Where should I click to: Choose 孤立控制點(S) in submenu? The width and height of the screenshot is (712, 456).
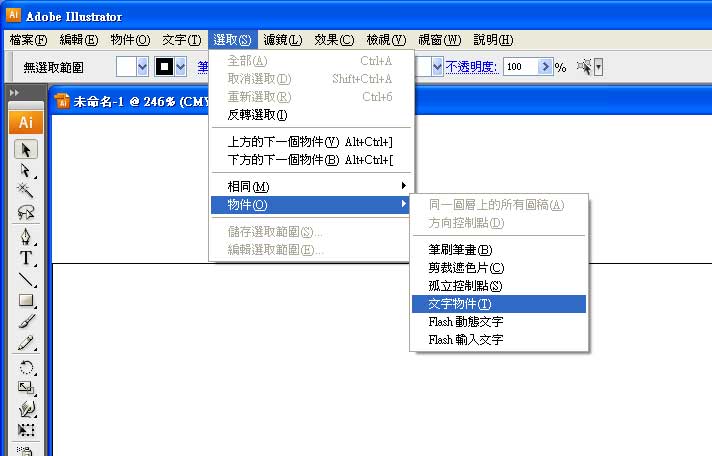tap(499, 286)
